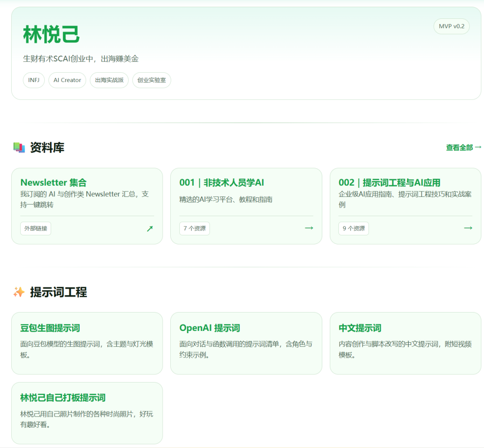
Task: Click the 7 个资源 badge
Action: (194, 228)
